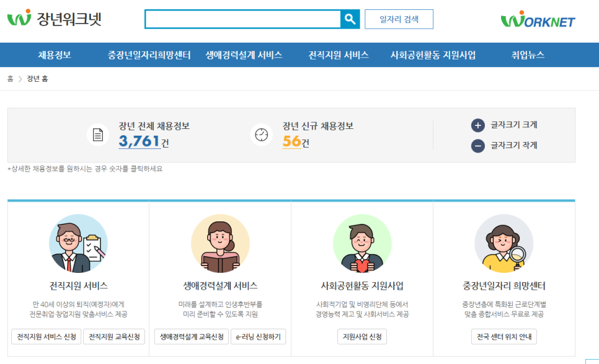
Task: Click the 글자크기 작게 text
Action: (514, 145)
